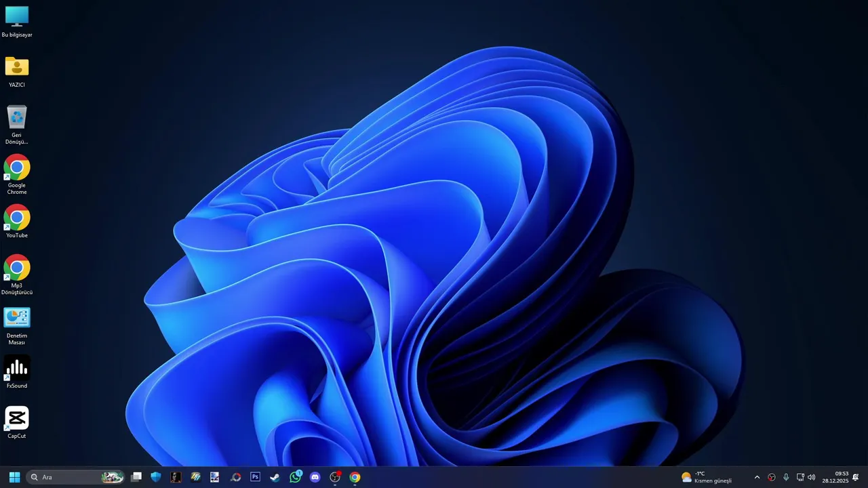Viewport: 868px width, 488px height.
Task: Select the FxSound desktop shortcut
Action: coord(17,372)
